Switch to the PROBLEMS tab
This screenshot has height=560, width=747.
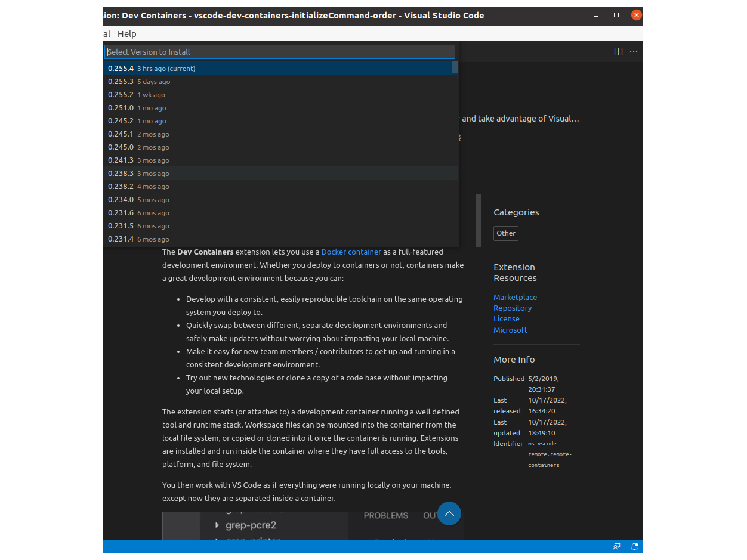point(385,515)
